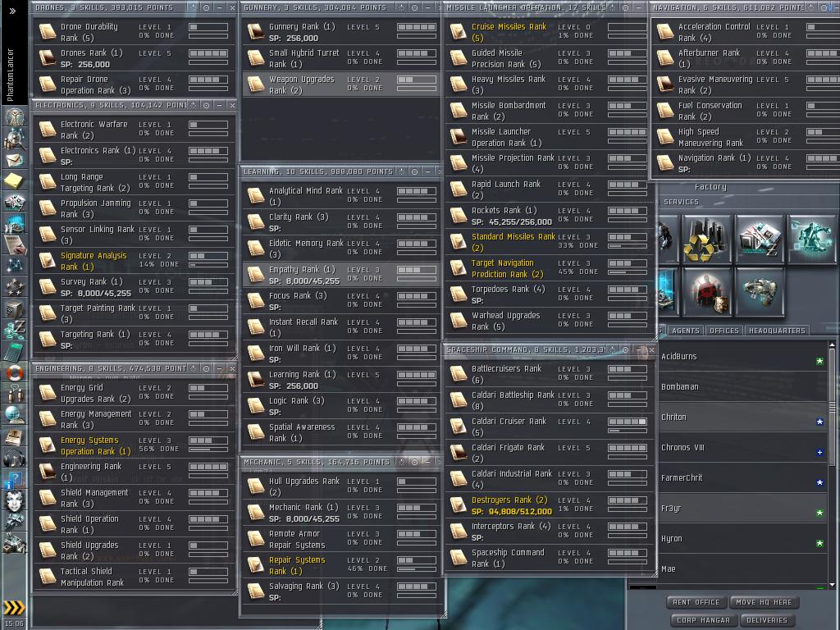Select the Target Navigation Prediction skill row

coord(549,268)
